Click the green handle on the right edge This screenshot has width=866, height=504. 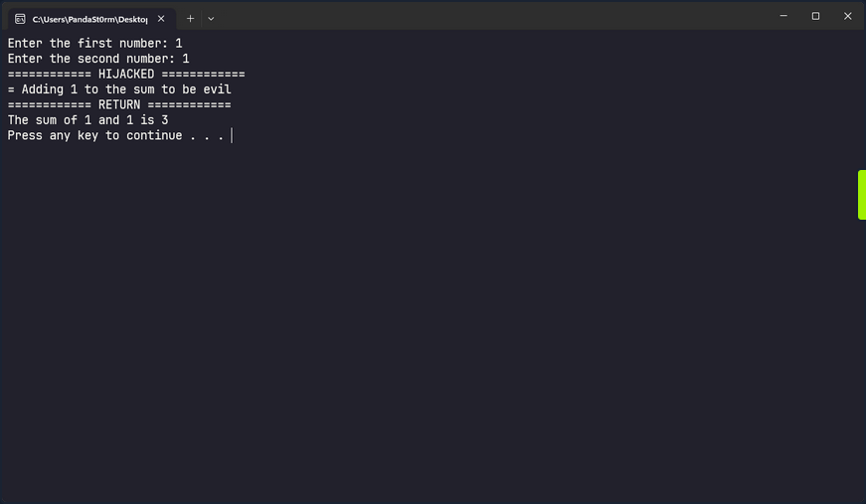coord(861,195)
